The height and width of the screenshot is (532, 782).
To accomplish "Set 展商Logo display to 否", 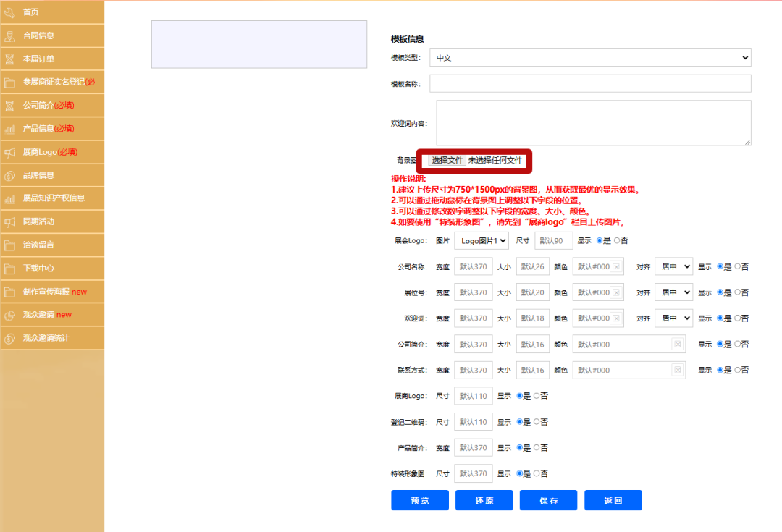I will click(537, 396).
